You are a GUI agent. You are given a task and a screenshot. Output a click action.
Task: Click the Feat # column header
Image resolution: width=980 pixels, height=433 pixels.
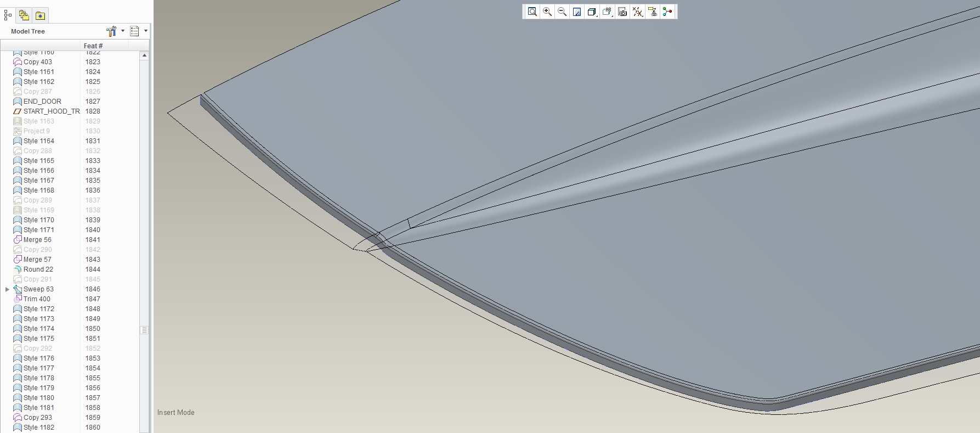tap(93, 46)
